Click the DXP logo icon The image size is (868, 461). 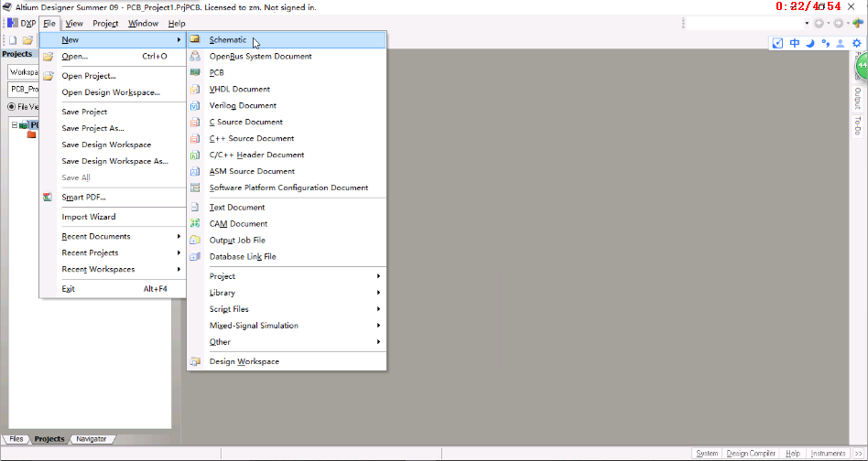[13, 23]
